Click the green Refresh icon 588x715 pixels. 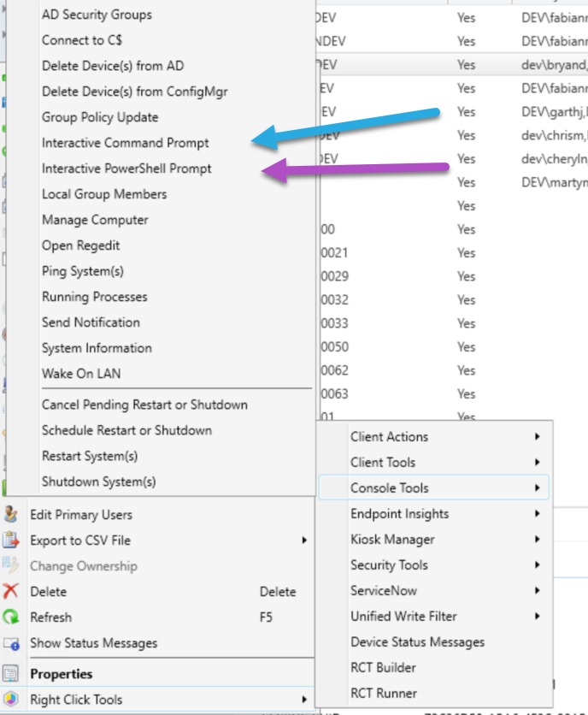point(11,617)
